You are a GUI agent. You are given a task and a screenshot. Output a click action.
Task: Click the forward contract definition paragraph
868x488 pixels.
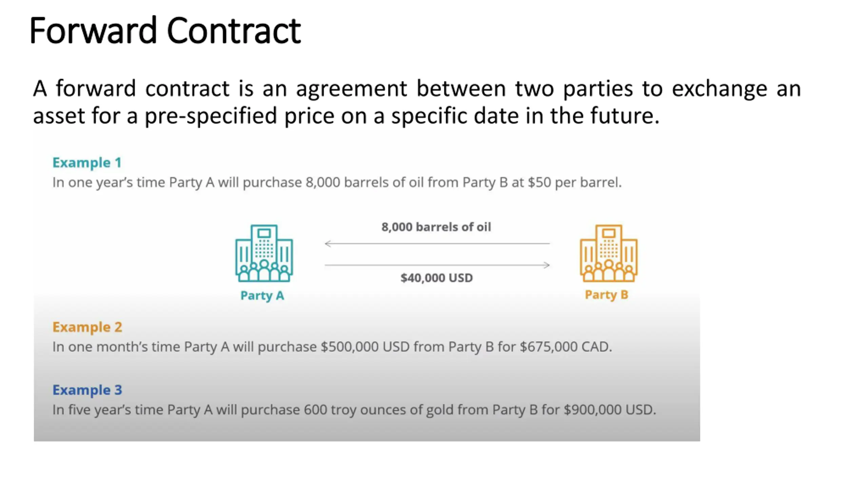click(417, 102)
